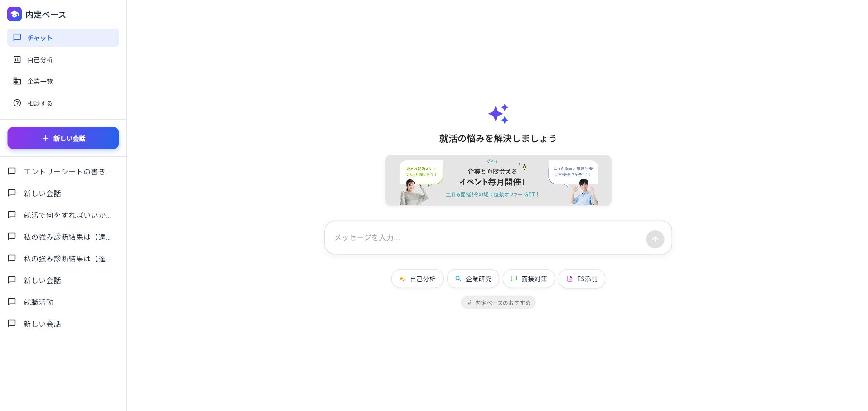Select the ES添削 document chip
The width and height of the screenshot is (868, 411).
click(x=582, y=279)
